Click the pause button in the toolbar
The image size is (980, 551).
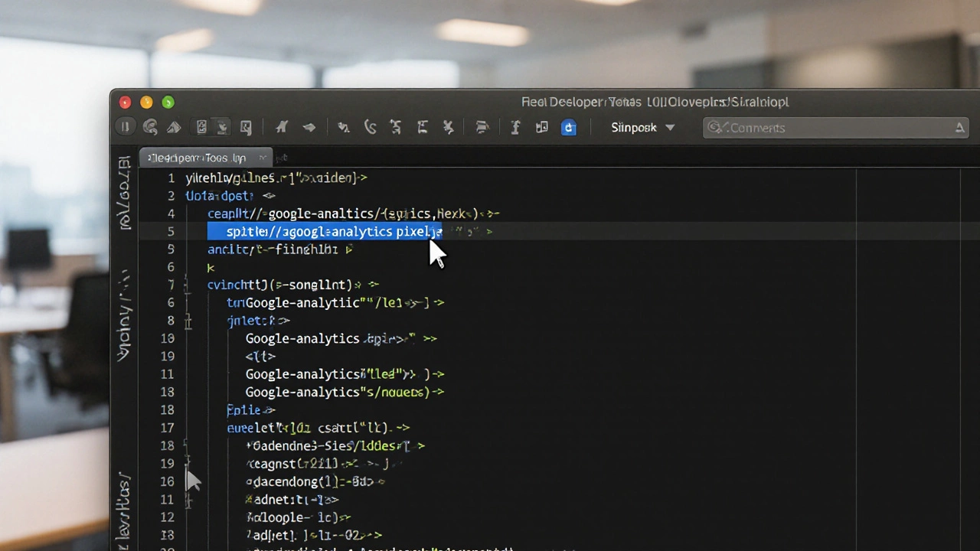coord(124,128)
